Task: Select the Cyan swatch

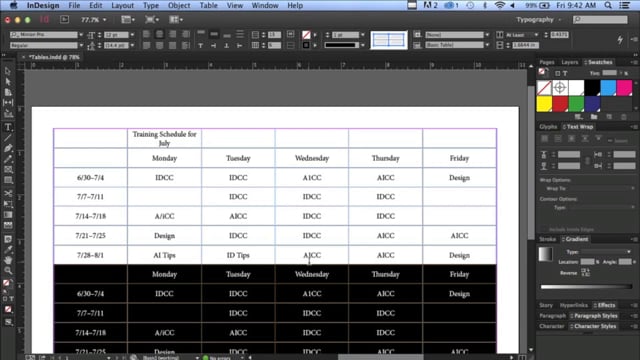Action: (608, 88)
